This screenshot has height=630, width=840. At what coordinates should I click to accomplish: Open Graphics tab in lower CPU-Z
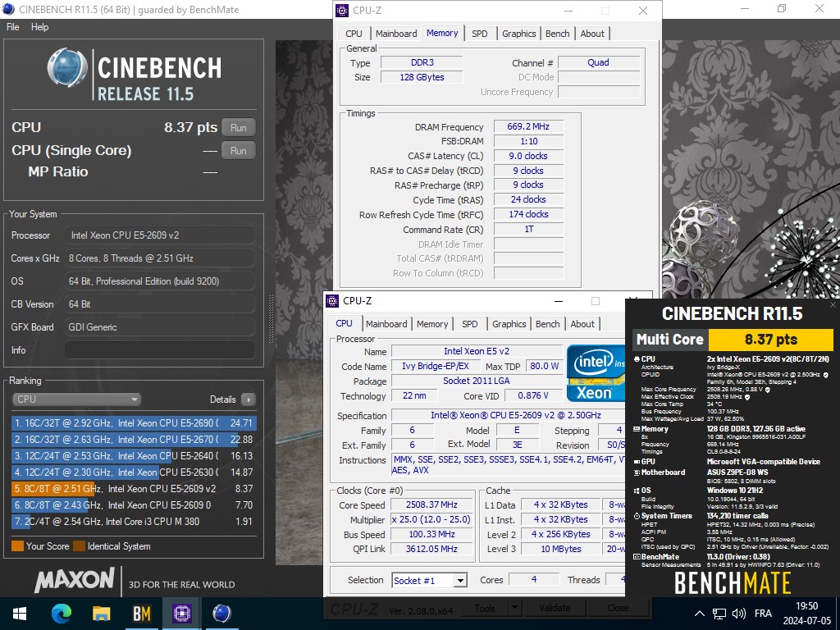[x=509, y=324]
